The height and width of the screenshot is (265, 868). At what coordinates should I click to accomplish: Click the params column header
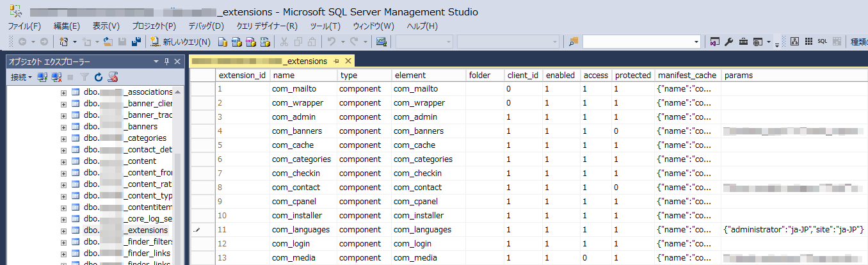click(x=794, y=75)
